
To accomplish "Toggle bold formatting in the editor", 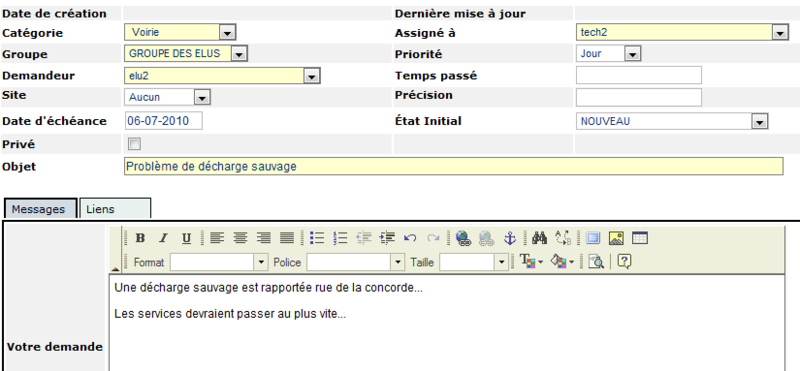I will (x=140, y=238).
